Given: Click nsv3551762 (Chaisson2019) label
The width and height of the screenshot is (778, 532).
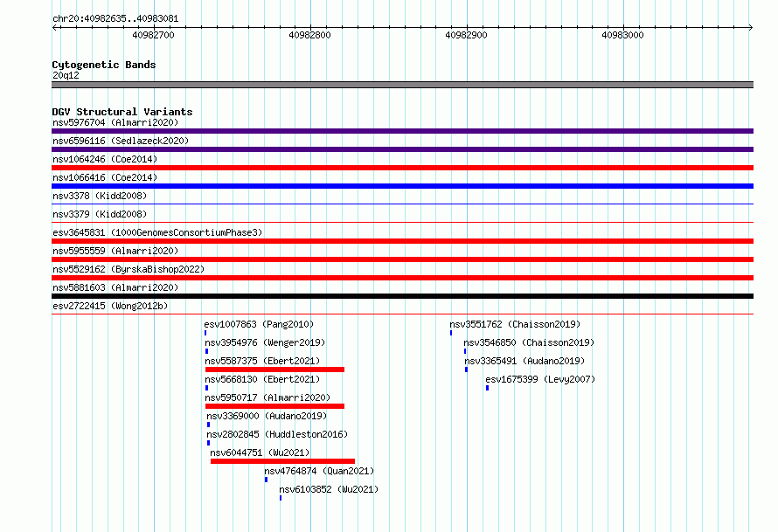Looking at the screenshot, I should (515, 324).
